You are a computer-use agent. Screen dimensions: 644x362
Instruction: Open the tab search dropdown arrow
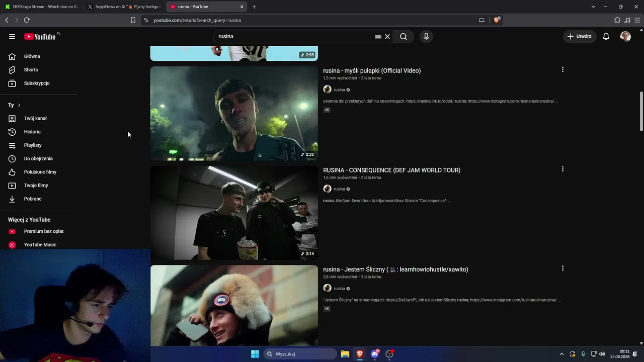click(593, 7)
